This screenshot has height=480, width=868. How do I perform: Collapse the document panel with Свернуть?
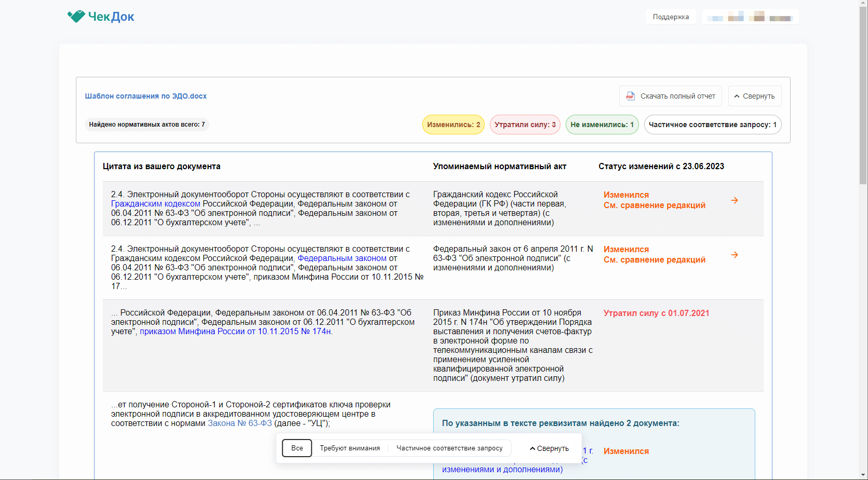click(754, 96)
